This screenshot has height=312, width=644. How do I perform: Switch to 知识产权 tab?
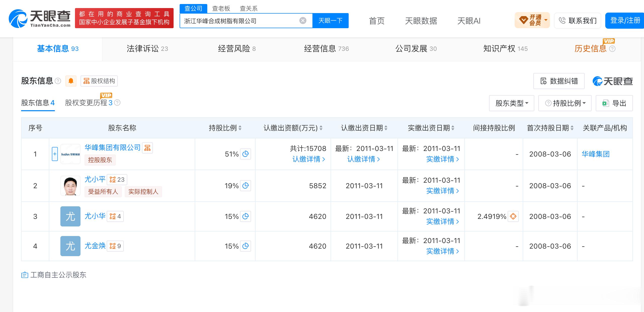coord(506,49)
